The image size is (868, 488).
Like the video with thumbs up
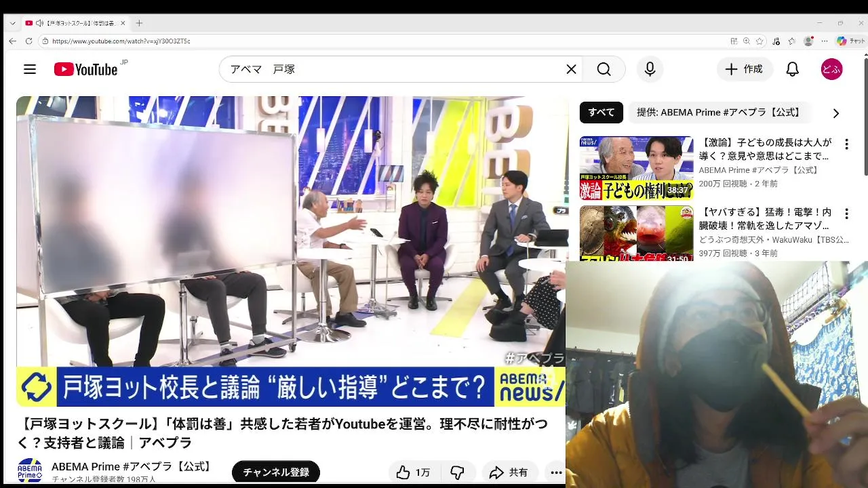click(x=414, y=472)
